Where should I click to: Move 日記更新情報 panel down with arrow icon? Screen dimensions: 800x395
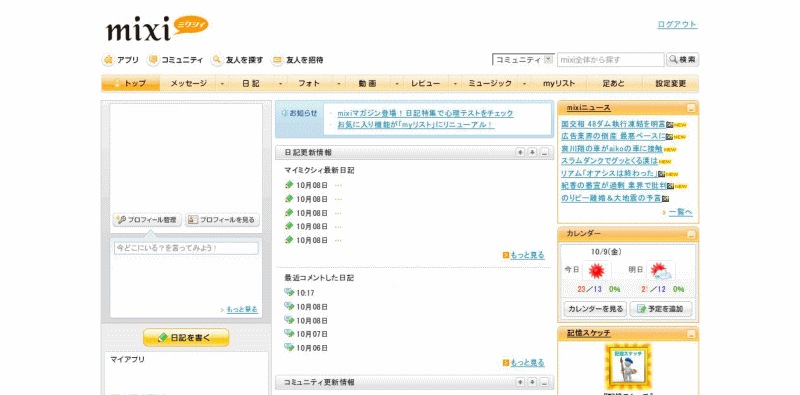pyautogui.click(x=532, y=152)
